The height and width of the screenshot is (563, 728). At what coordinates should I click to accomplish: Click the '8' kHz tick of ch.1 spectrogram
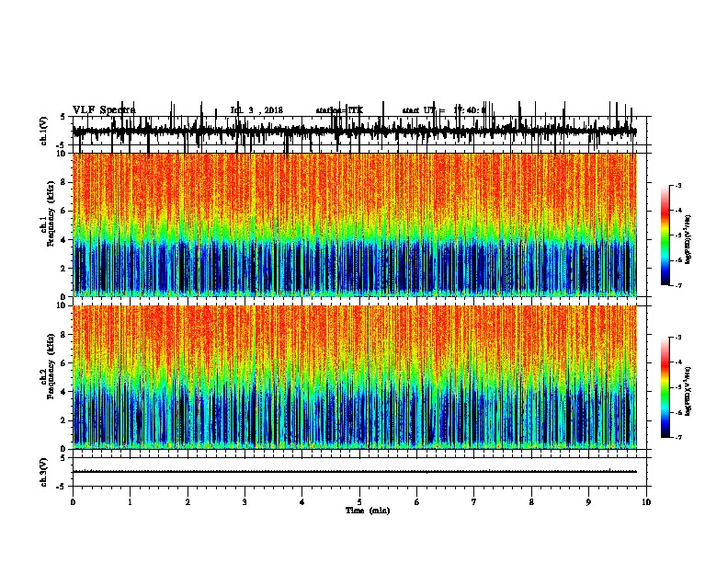(64, 182)
